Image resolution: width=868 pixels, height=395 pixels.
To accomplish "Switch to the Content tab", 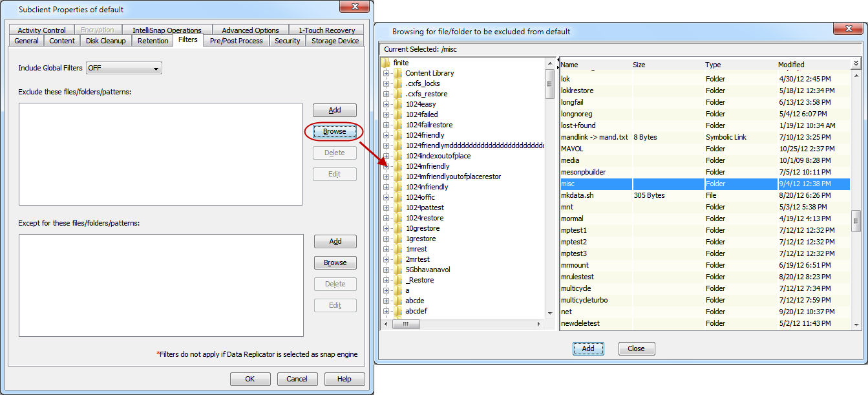I will tap(62, 41).
